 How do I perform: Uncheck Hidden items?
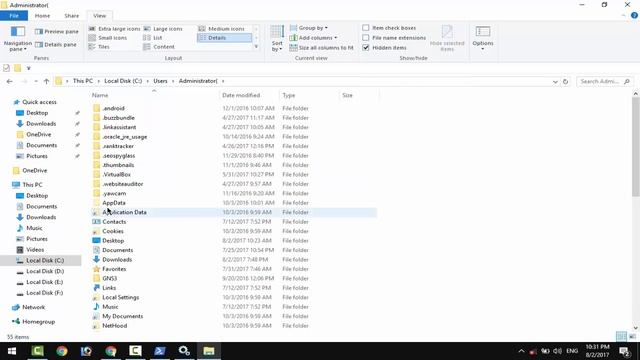(x=384, y=48)
